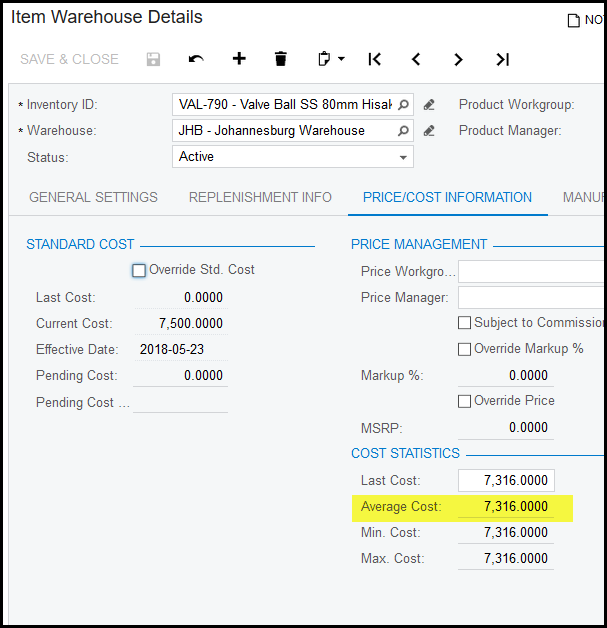Screen dimensions: 607x628
Task: Jump to the last record
Action: coord(502,59)
